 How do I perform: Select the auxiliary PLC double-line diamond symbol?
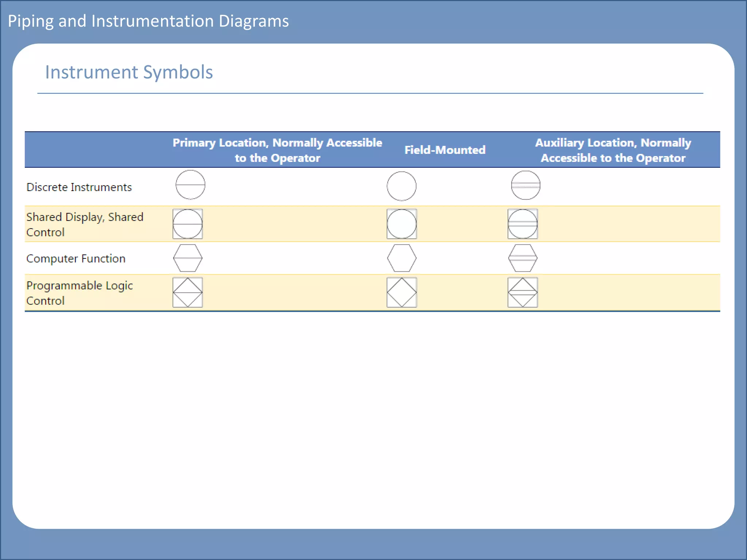(522, 292)
